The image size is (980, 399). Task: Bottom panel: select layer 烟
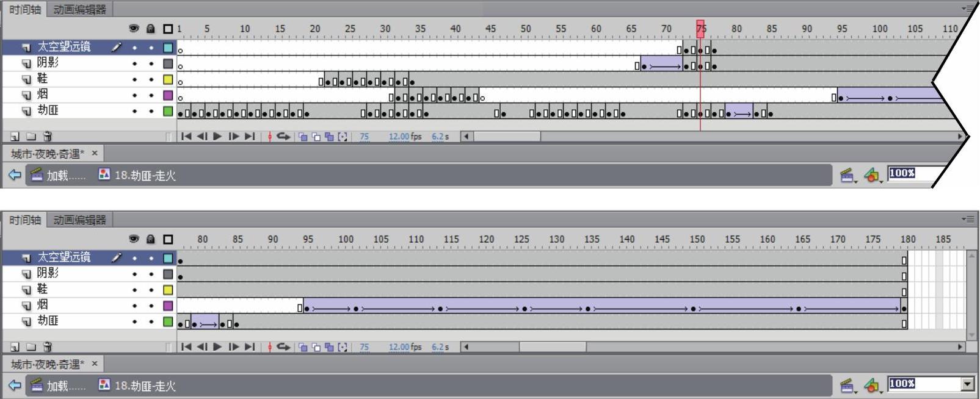point(42,305)
